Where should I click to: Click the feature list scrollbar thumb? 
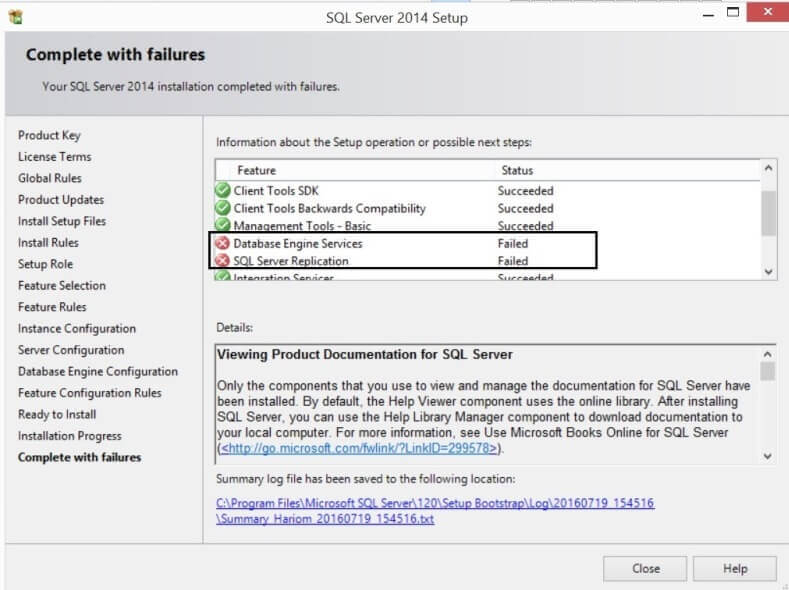click(768, 213)
